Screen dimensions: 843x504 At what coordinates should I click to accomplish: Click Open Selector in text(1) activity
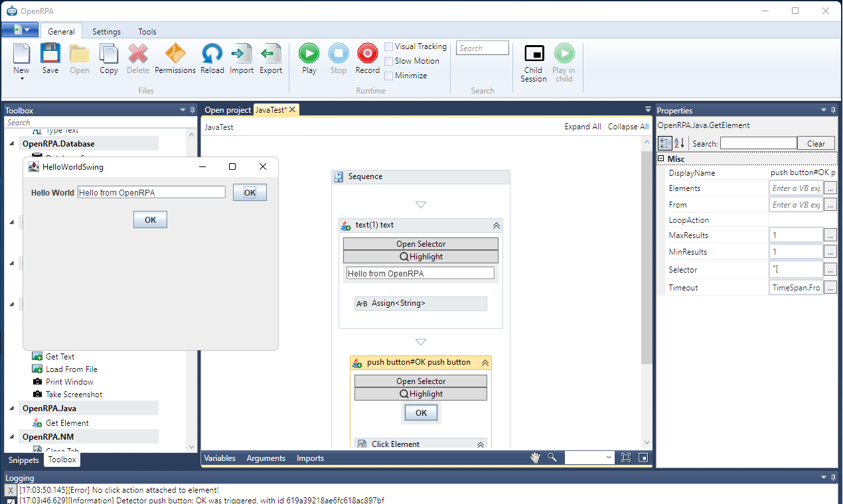(x=421, y=244)
